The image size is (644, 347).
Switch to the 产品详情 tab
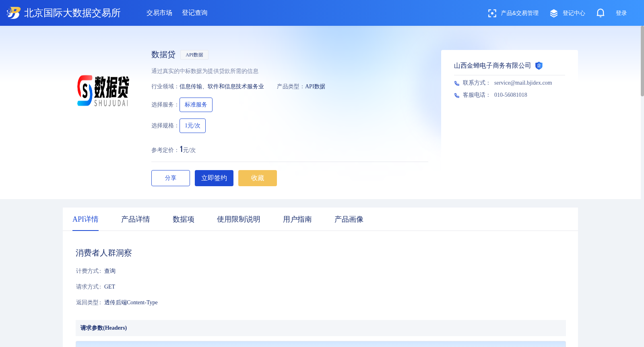(136, 219)
